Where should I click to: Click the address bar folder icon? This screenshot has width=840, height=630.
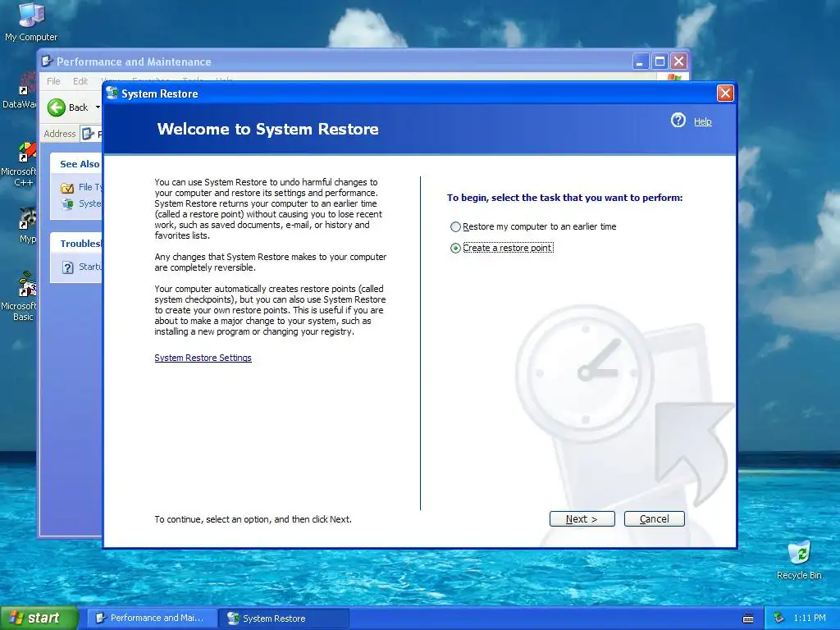pos(88,134)
